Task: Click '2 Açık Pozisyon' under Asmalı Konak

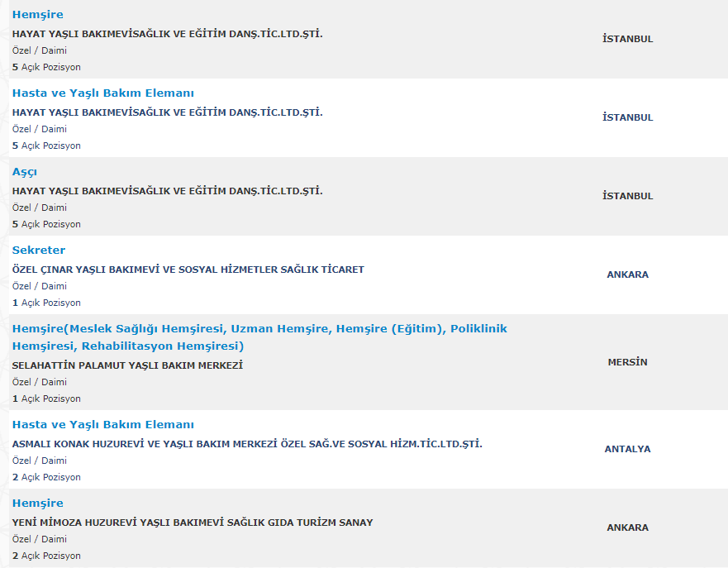Action: tap(46, 477)
